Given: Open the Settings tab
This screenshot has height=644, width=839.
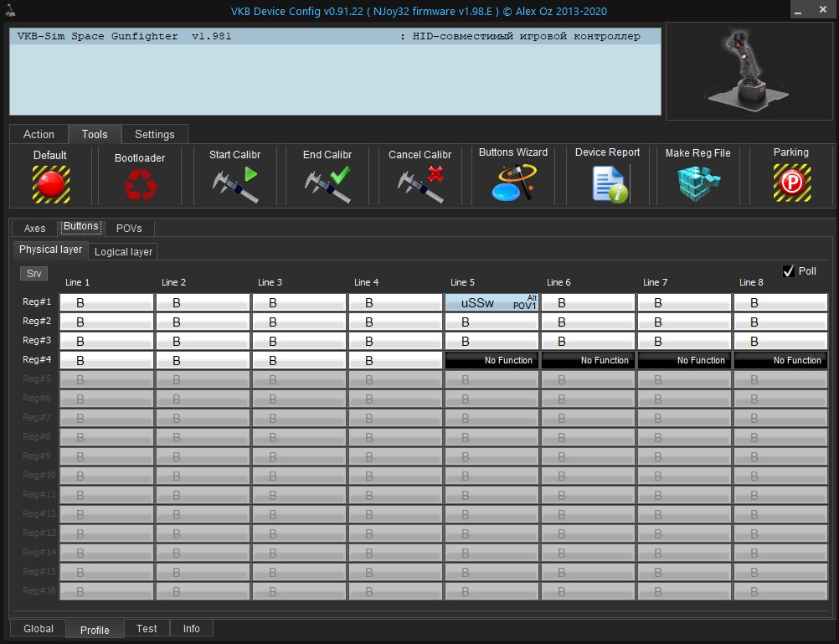Looking at the screenshot, I should 155,134.
